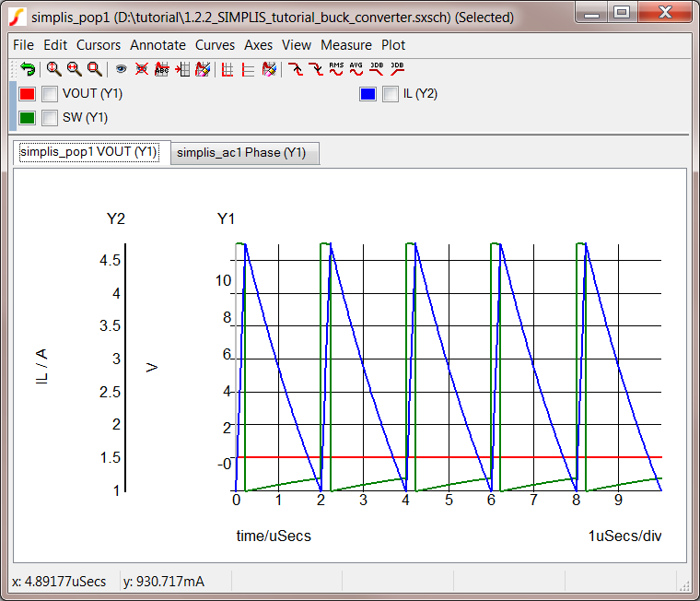This screenshot has width=700, height=601.
Task: Click the time/uSecs axis label
Action: point(274,536)
